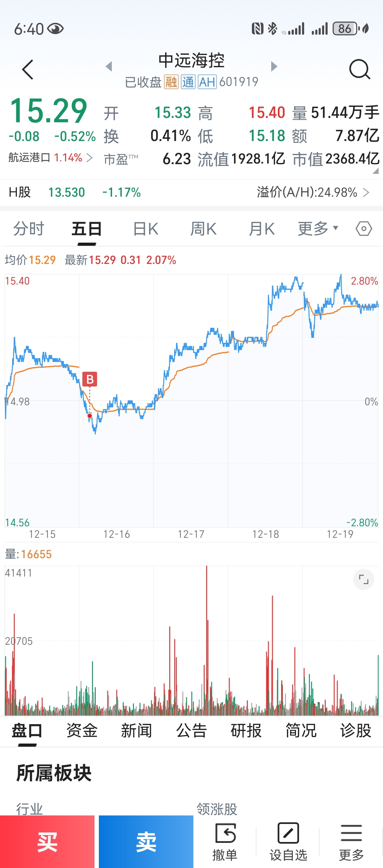This screenshot has width=383, height=868.
Task: Expand the 更多 chart period dropdown
Action: pyautogui.click(x=318, y=229)
